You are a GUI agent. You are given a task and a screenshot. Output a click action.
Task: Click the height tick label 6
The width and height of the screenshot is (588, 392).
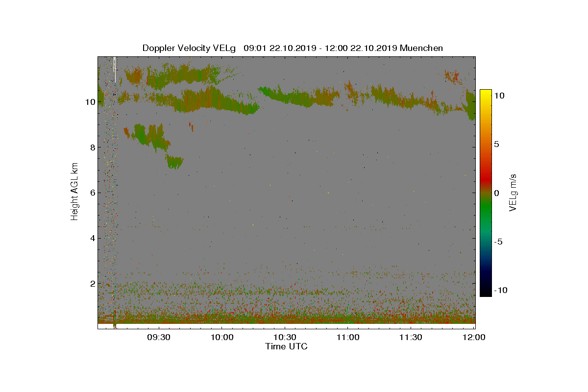click(x=93, y=193)
